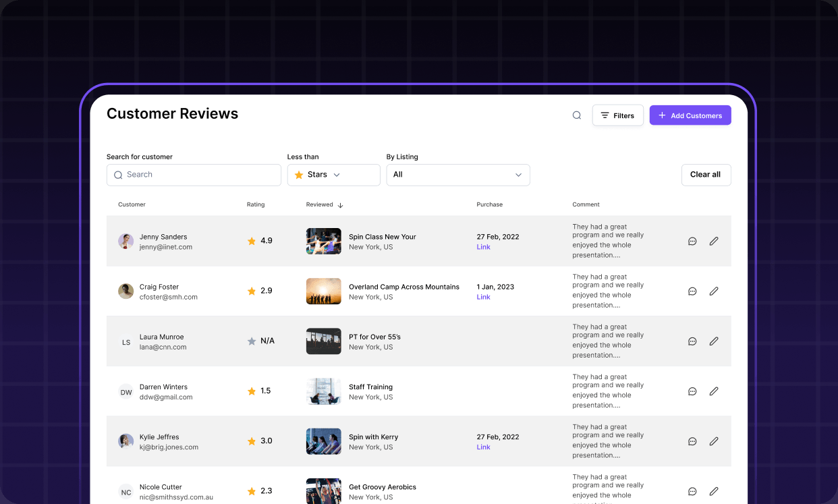Click pencil edit icon for Darren Winters
Image resolution: width=838 pixels, height=504 pixels.
point(714,391)
